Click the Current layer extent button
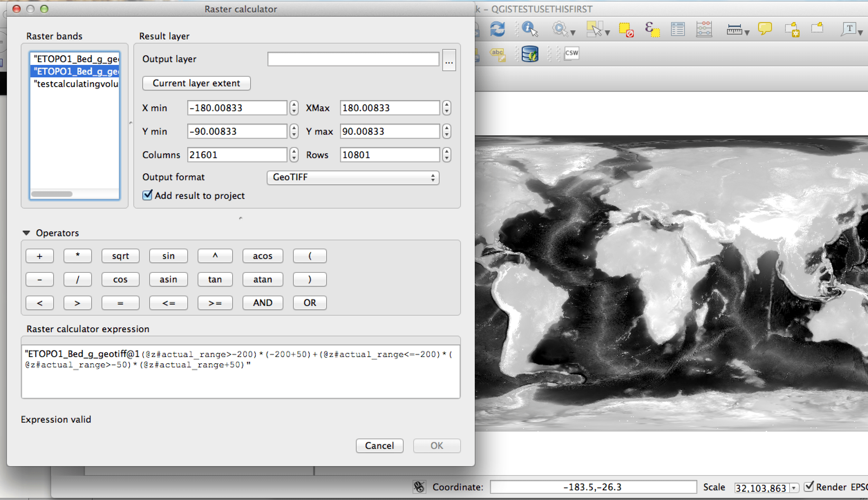The image size is (868, 500). 196,83
